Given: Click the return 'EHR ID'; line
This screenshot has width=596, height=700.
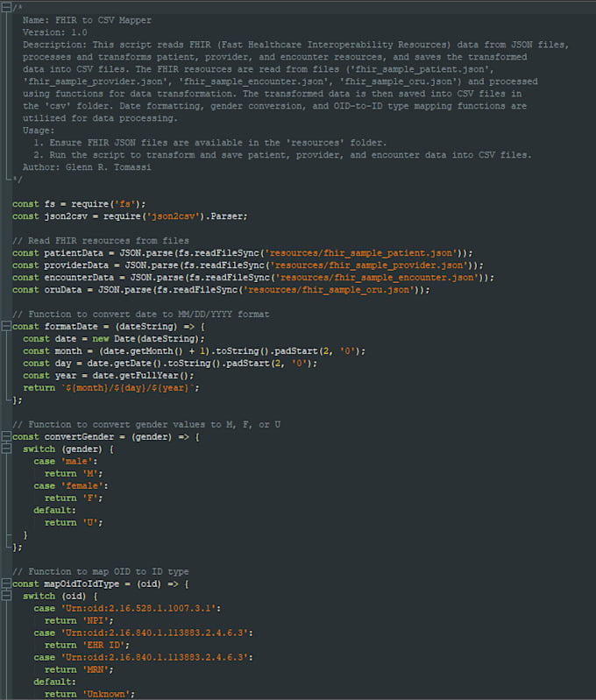Looking at the screenshot, I should (87, 645).
